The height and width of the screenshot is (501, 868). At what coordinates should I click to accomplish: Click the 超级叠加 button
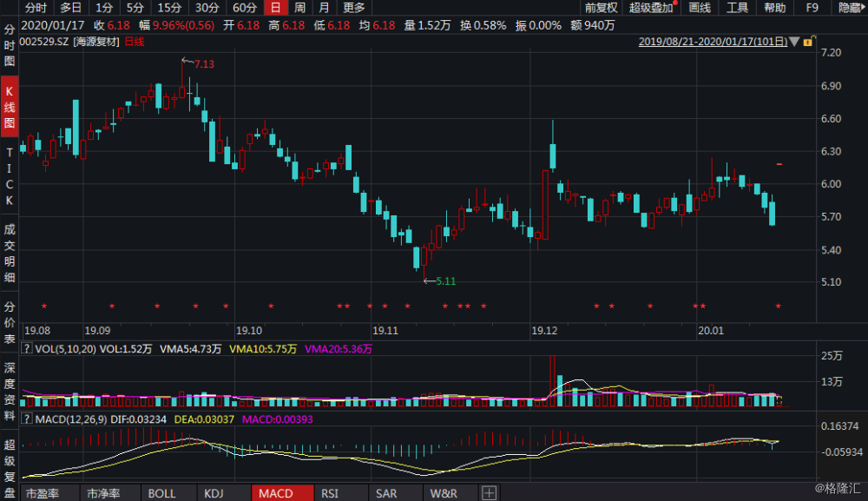651,8
